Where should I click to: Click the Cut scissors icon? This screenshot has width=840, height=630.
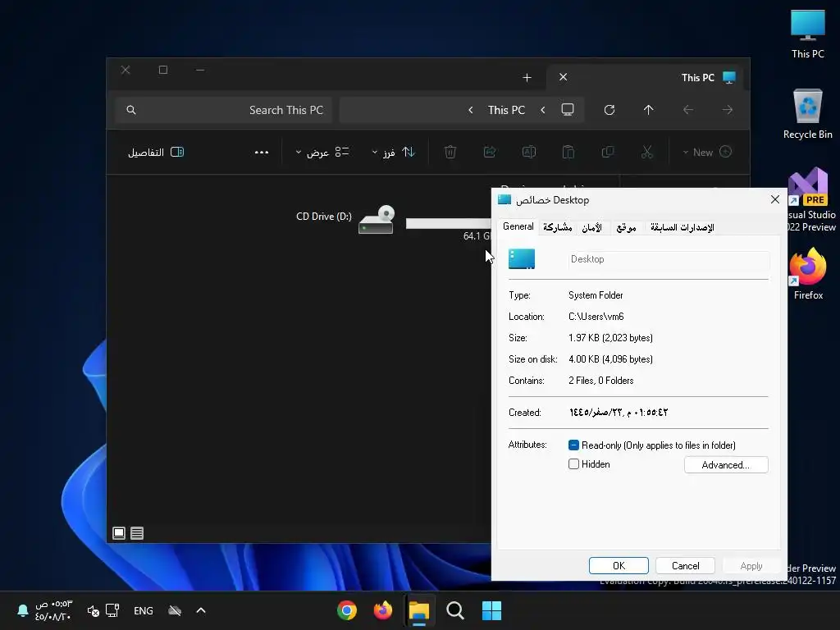tap(647, 152)
